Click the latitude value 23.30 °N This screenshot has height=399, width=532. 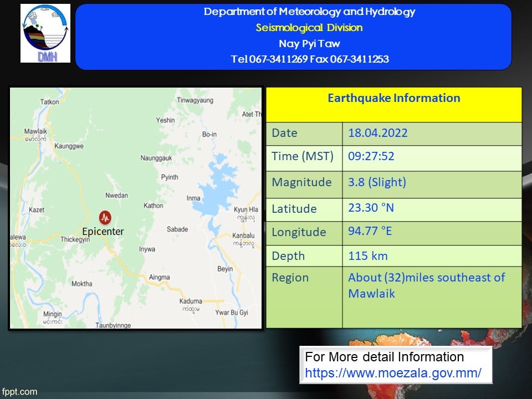pos(371,208)
